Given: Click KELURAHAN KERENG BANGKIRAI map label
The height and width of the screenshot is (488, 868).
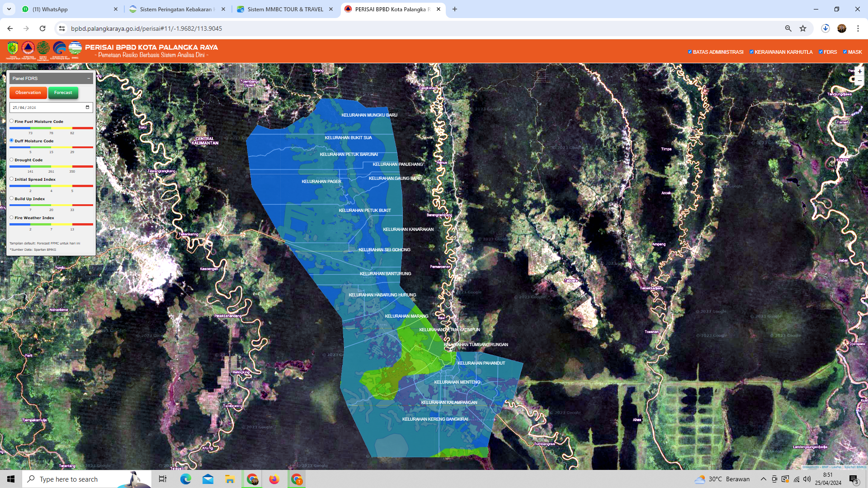Looking at the screenshot, I should click(x=435, y=419).
